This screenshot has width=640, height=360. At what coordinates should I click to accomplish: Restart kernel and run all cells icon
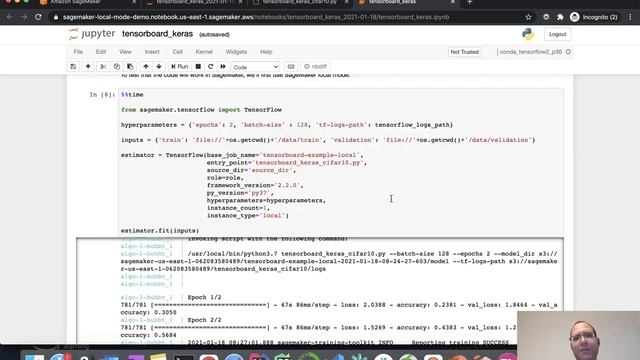click(223, 67)
